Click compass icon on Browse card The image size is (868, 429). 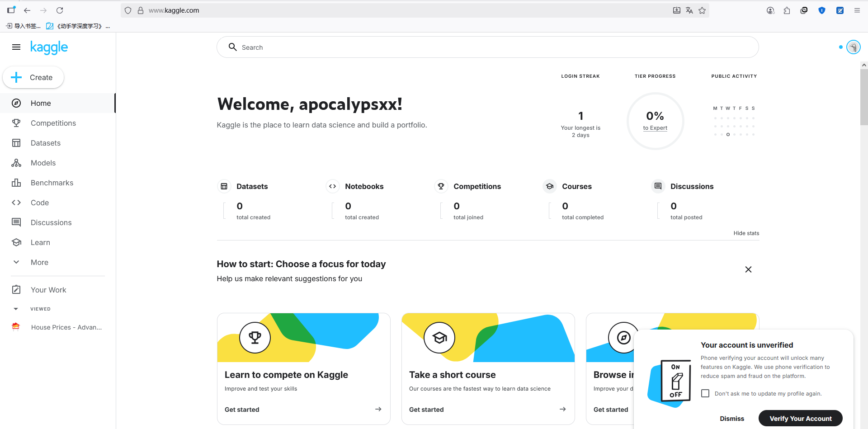point(624,338)
